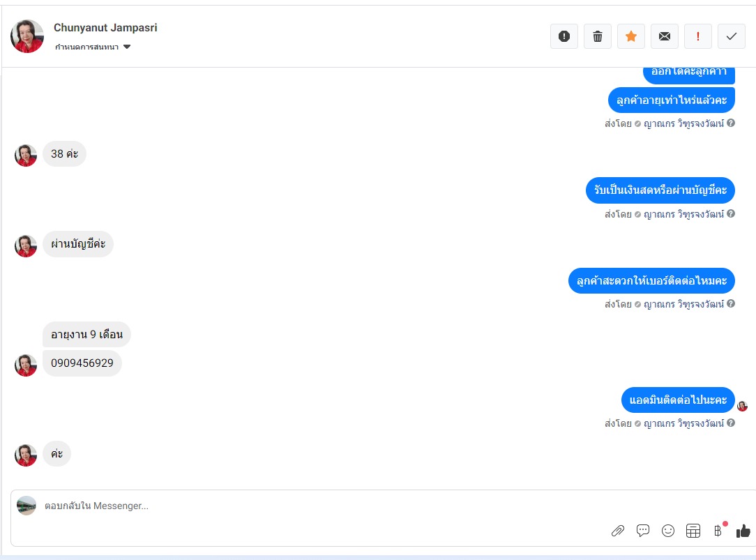
Task: Attach a file with the paperclip icon
Action: pyautogui.click(x=618, y=531)
